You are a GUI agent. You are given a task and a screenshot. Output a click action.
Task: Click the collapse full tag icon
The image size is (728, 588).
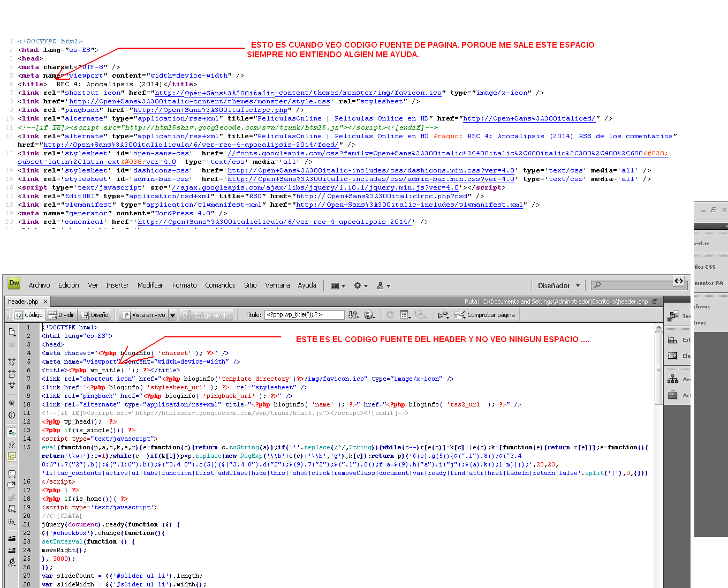[x=12, y=363]
